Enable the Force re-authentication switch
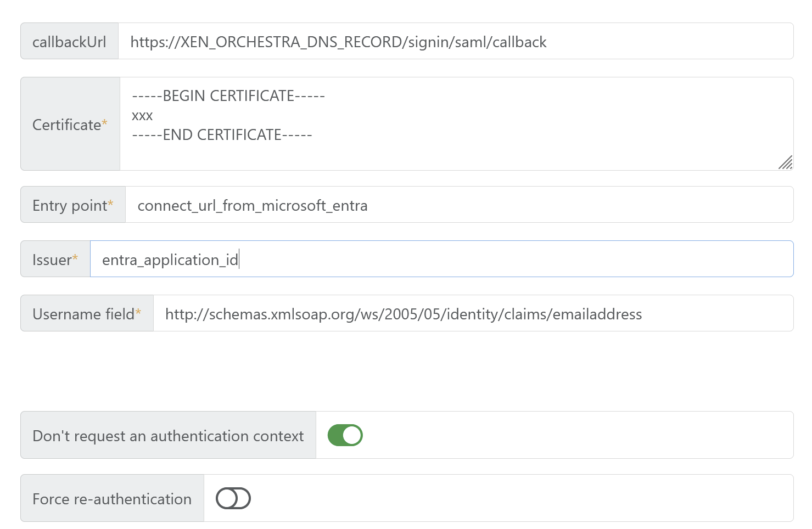The height and width of the screenshot is (529, 812). click(233, 498)
